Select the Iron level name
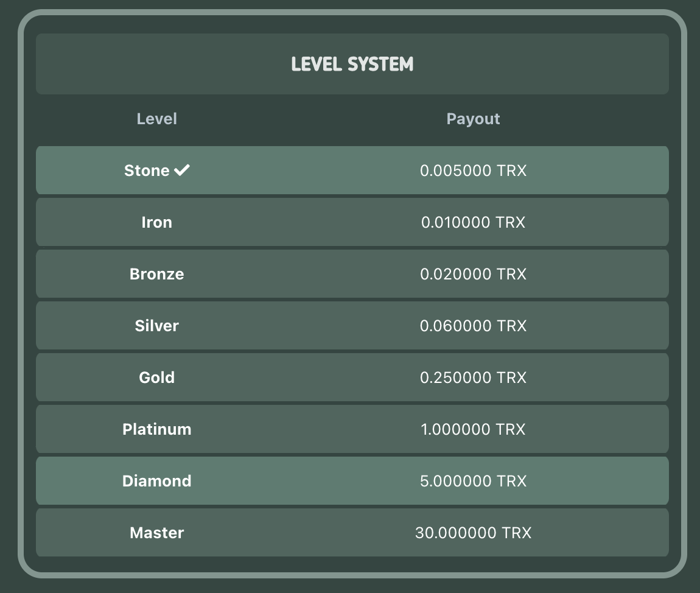700x593 pixels. (156, 222)
